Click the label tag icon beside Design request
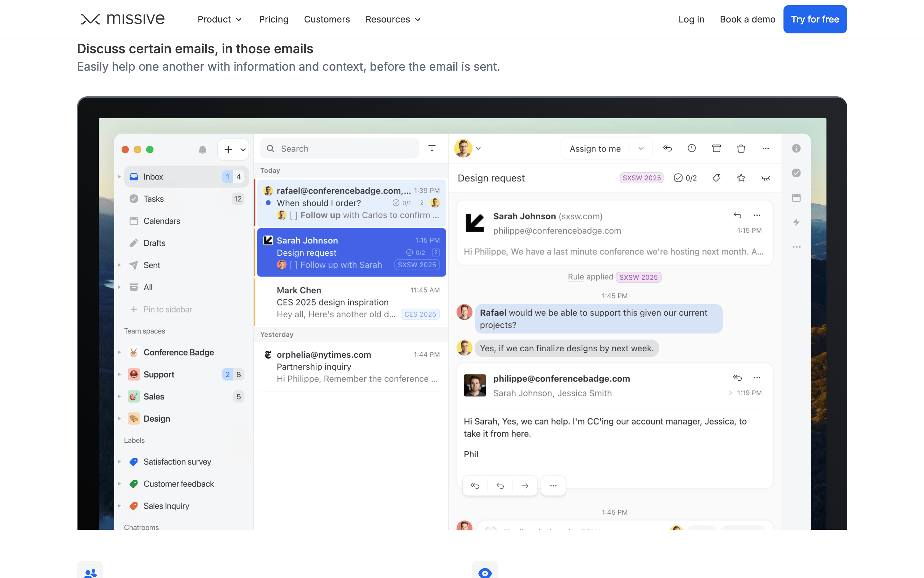 pos(716,178)
